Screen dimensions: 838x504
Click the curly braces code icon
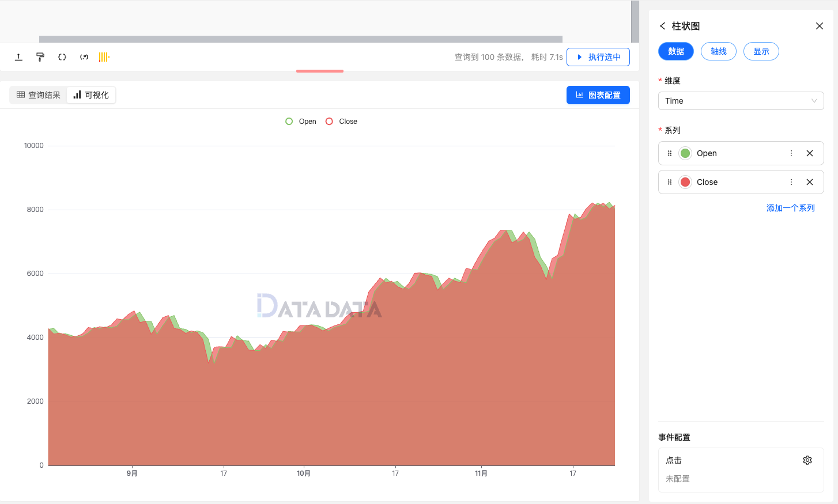click(x=62, y=56)
